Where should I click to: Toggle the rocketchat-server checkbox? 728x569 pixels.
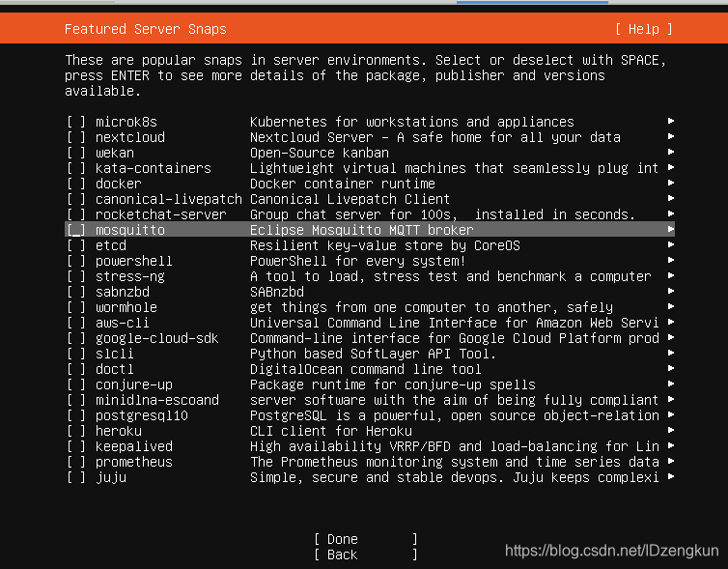click(x=76, y=214)
